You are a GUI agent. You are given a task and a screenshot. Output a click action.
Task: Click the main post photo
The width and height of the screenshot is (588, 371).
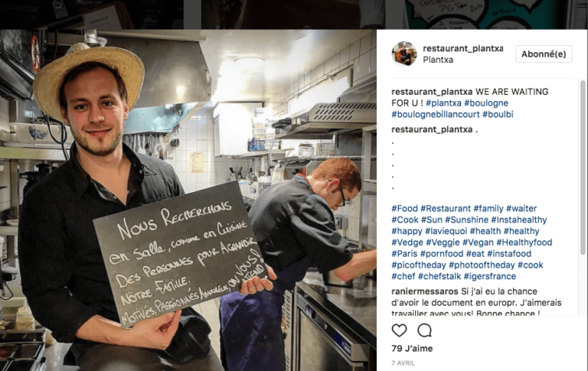click(x=188, y=200)
